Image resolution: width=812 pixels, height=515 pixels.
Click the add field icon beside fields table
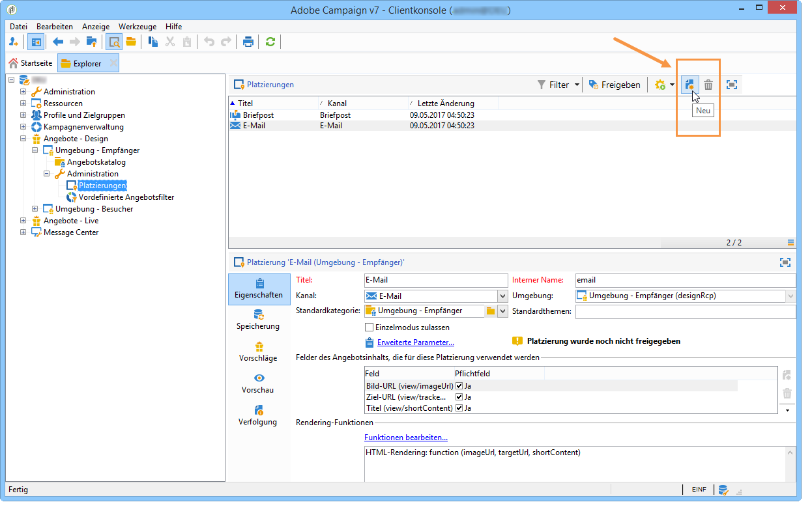[787, 376]
